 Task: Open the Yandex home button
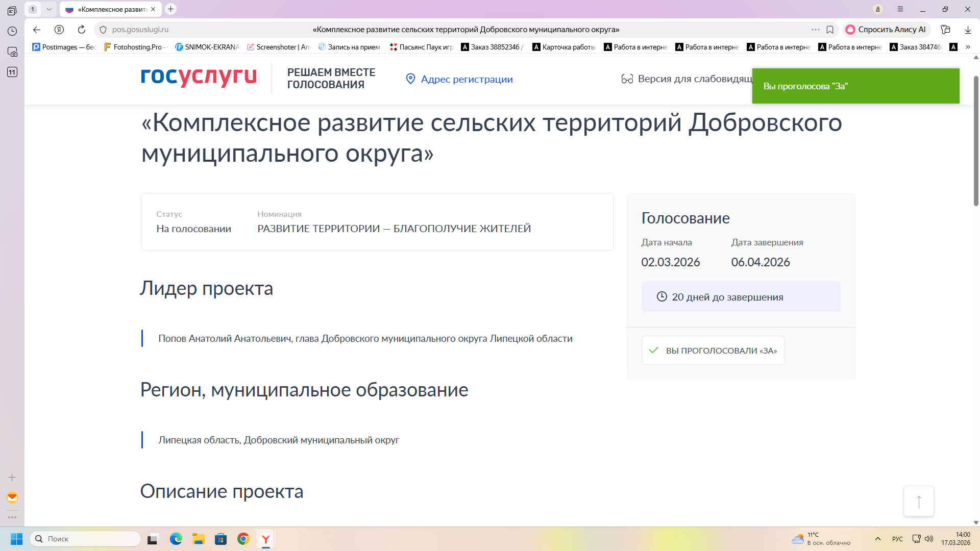tap(59, 30)
